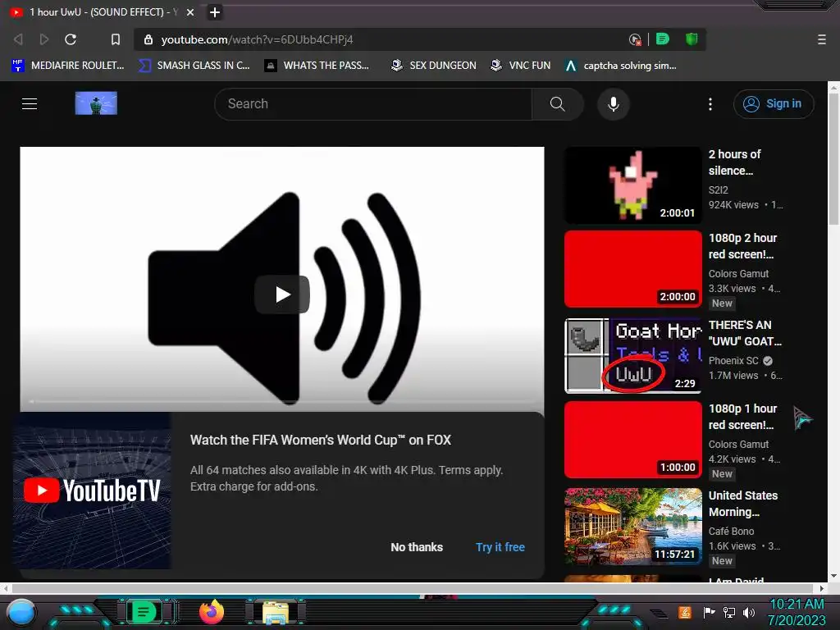Open captcha solving sim... bookmark
The image size is (840, 630).
620,66
